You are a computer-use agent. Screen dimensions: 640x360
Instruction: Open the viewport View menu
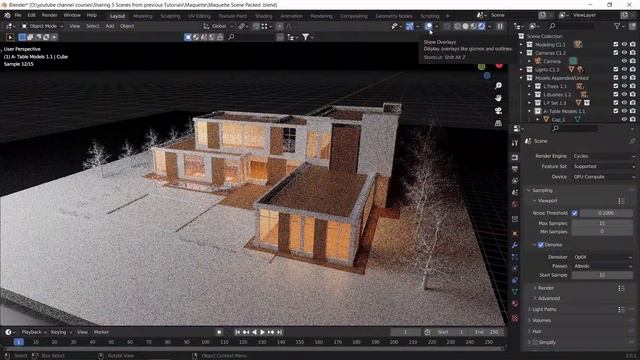tap(75, 26)
